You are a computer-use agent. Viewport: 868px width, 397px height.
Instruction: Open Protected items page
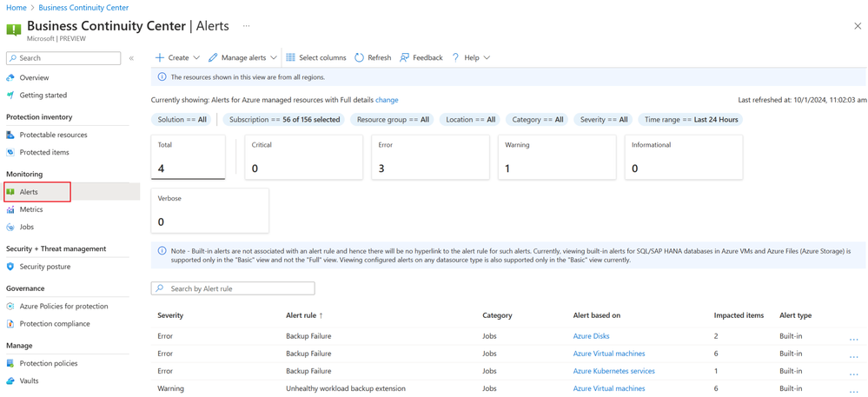pyautogui.click(x=44, y=152)
